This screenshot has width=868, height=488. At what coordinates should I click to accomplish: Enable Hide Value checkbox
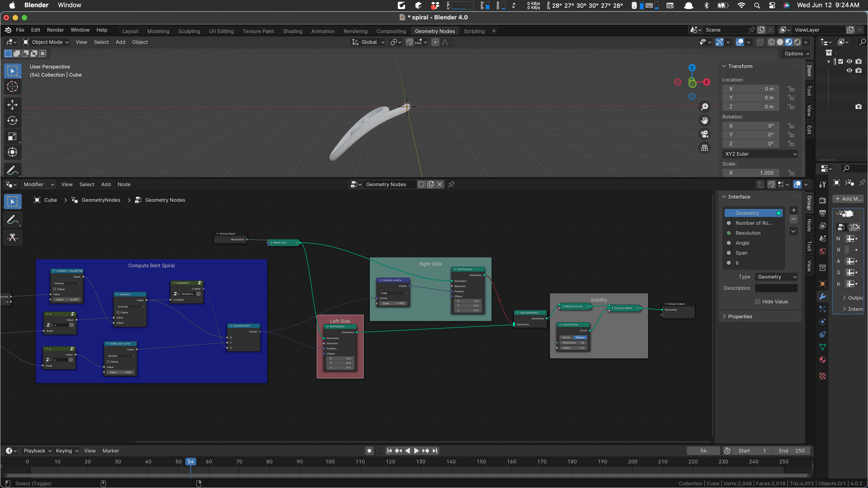tap(758, 302)
